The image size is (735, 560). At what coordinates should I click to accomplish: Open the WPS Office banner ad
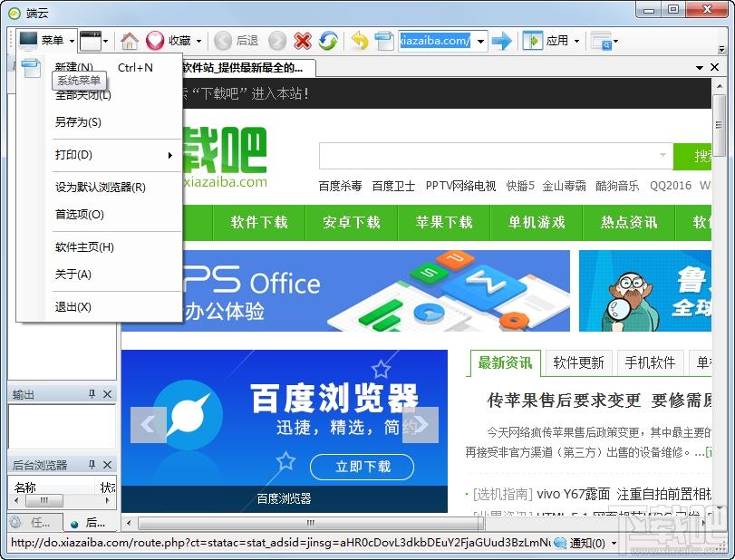376,291
